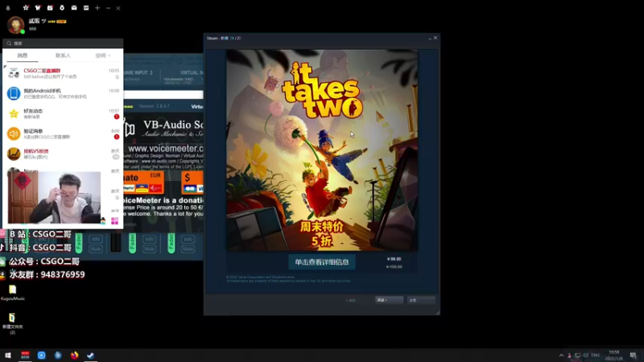Image resolution: width=644 pixels, height=362 pixels.
Task: Open the Windows Start menu
Action: [x=8, y=355]
